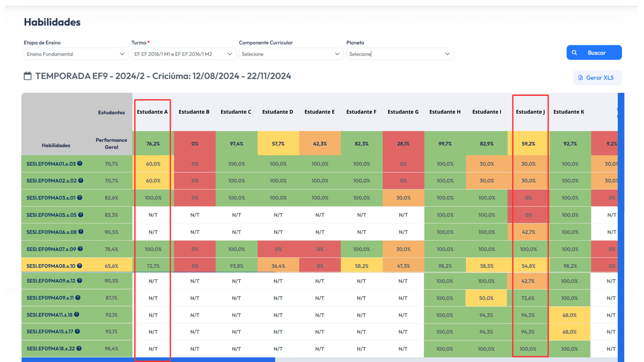Select the Estudante A column header
The width and height of the screenshot is (644, 362).
(152, 112)
